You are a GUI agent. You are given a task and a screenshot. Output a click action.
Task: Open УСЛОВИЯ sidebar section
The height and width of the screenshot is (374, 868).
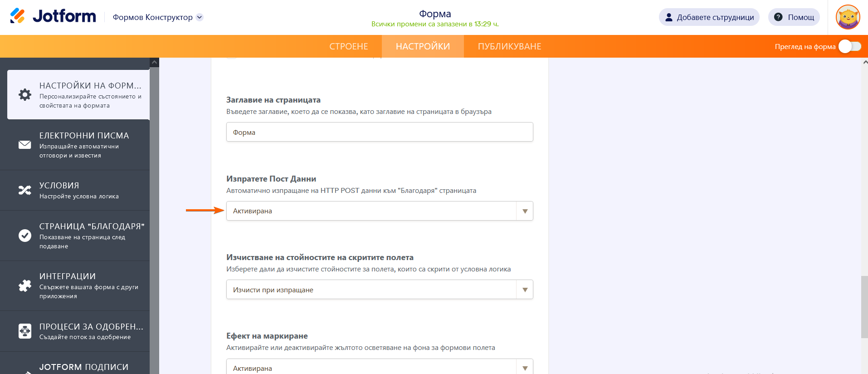(x=75, y=190)
